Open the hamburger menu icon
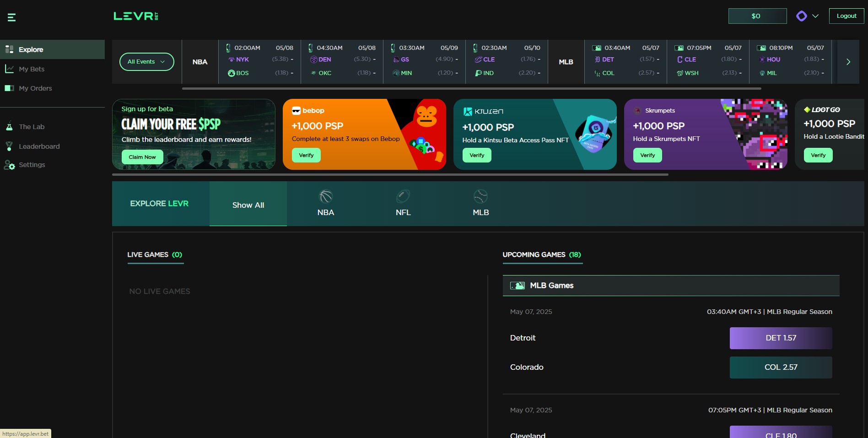868x438 pixels. click(11, 17)
